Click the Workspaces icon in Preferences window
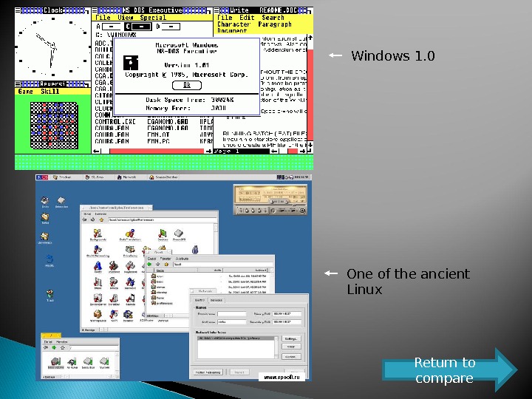 [x=98, y=316]
